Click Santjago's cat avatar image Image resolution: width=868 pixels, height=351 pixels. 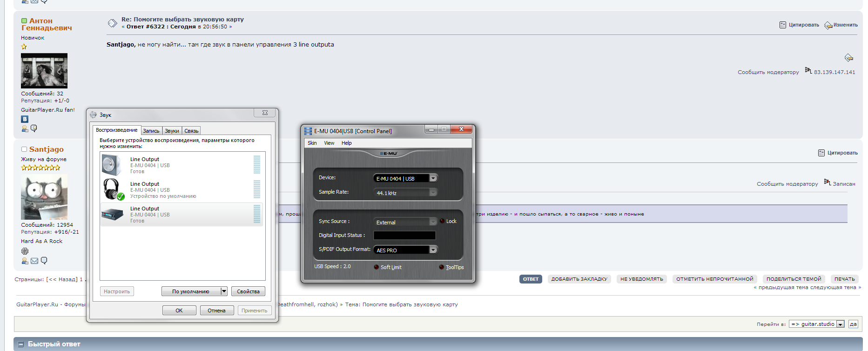click(x=44, y=197)
